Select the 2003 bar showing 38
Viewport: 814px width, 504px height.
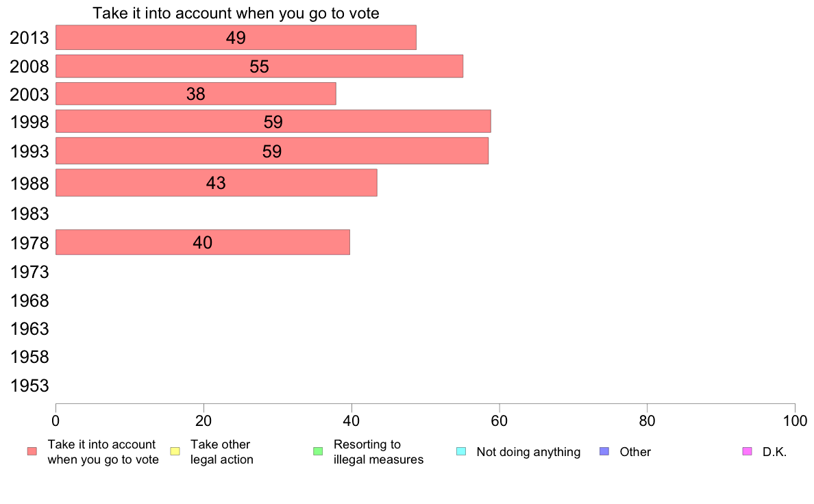coord(196,94)
